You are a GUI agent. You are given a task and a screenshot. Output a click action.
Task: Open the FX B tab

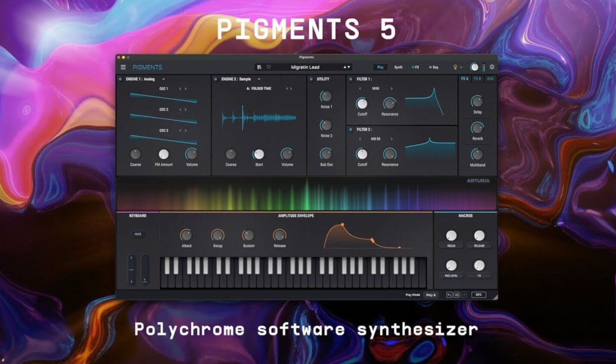[x=477, y=79]
